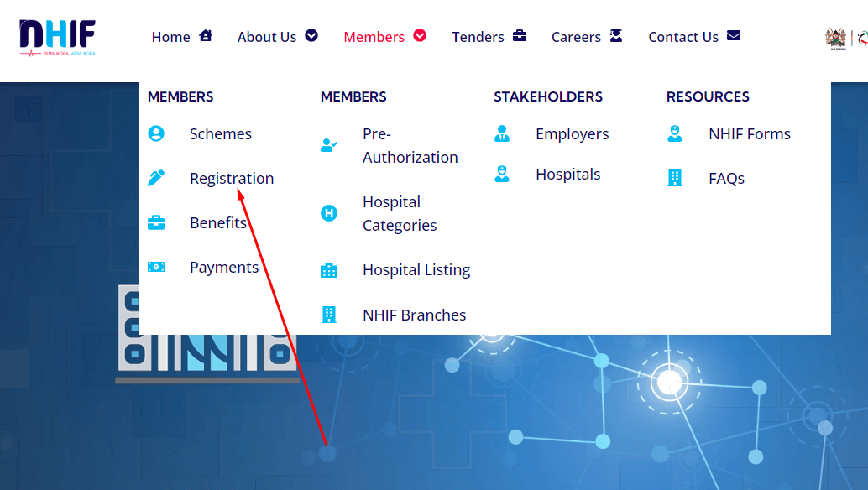Click the Payments money icon

click(156, 267)
